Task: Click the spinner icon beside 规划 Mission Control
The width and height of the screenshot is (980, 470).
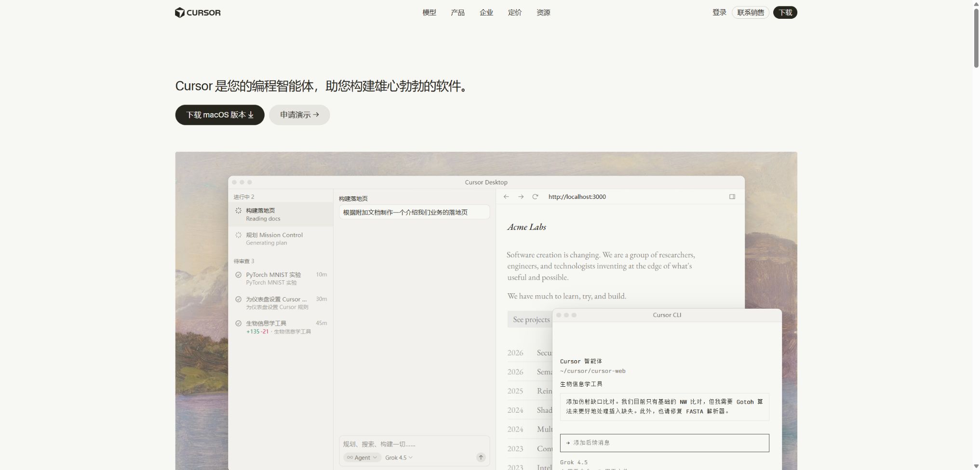Action: coord(238,235)
